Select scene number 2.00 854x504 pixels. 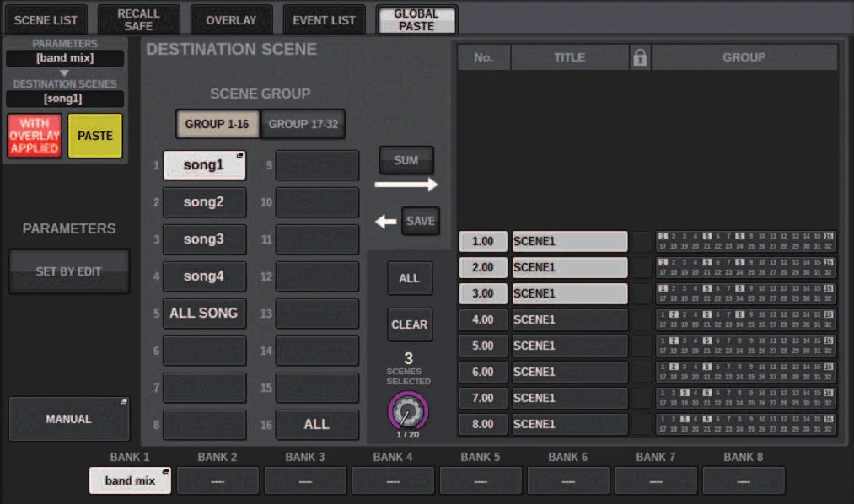point(482,267)
